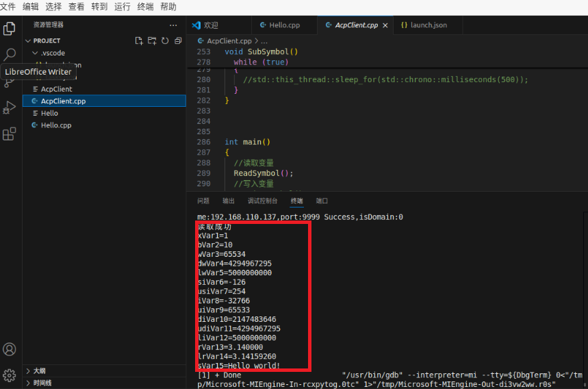588x389 pixels.
Task: Click the //读取变量 comment on line 288
Action: tap(254, 163)
